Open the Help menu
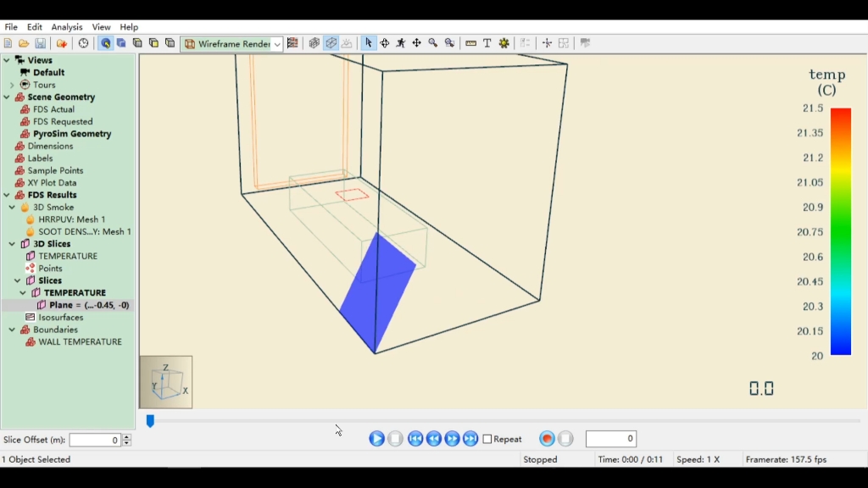 [129, 27]
